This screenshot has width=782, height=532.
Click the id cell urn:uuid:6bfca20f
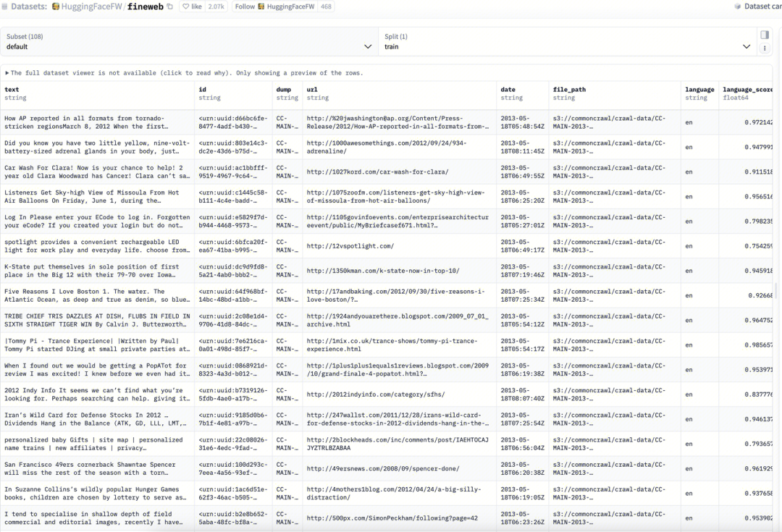click(233, 246)
